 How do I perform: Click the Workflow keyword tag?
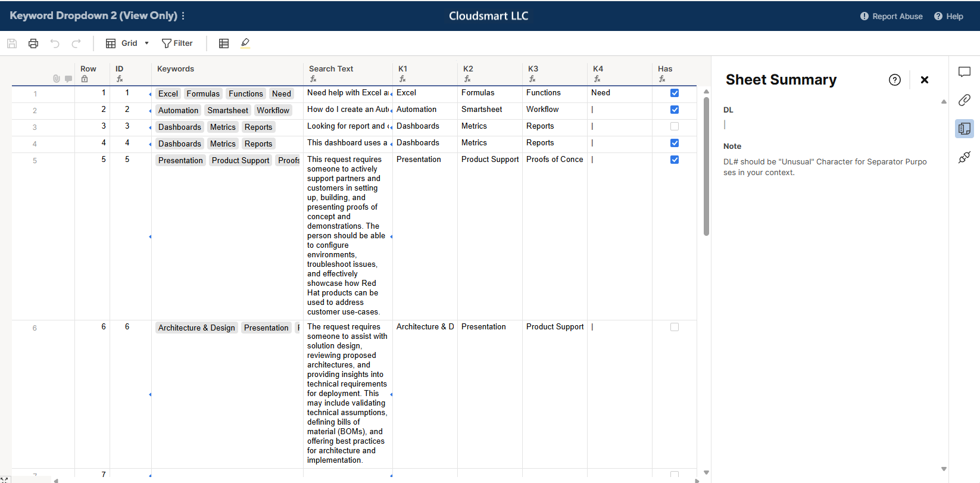pos(273,110)
